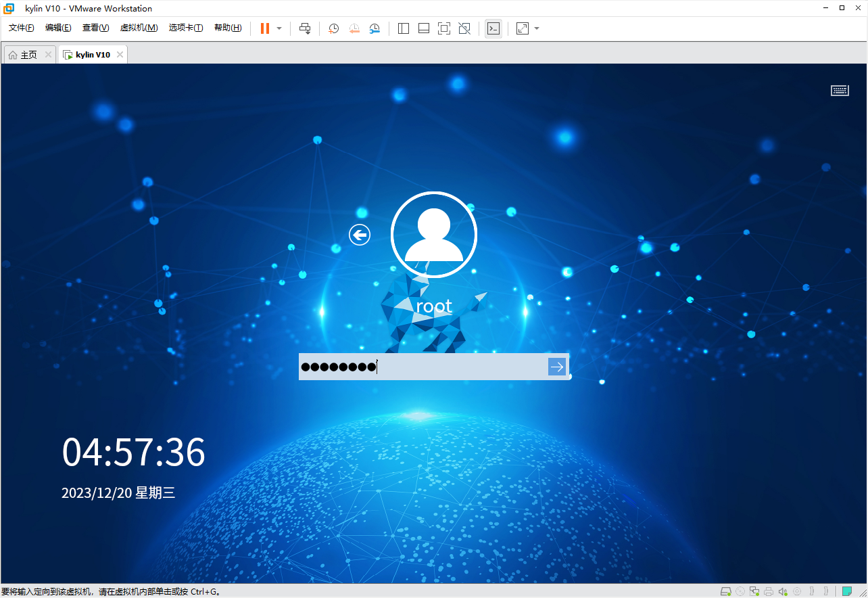Open the on-screen keyboard icon
This screenshot has width=868, height=598.
click(840, 91)
